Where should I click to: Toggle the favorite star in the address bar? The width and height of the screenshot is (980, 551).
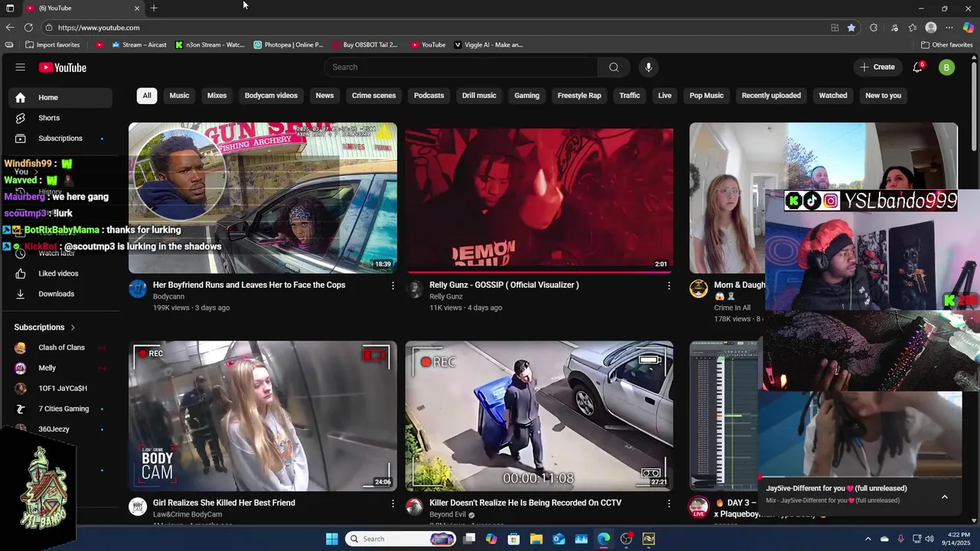click(851, 28)
